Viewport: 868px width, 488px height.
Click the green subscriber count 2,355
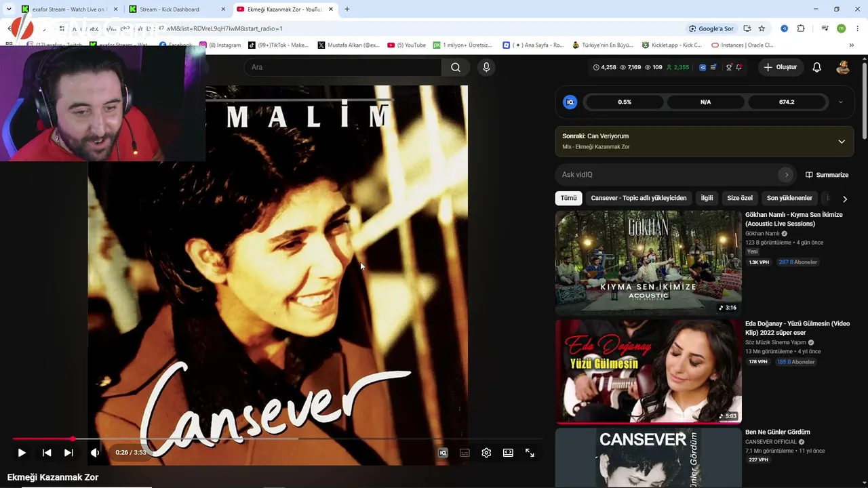677,67
